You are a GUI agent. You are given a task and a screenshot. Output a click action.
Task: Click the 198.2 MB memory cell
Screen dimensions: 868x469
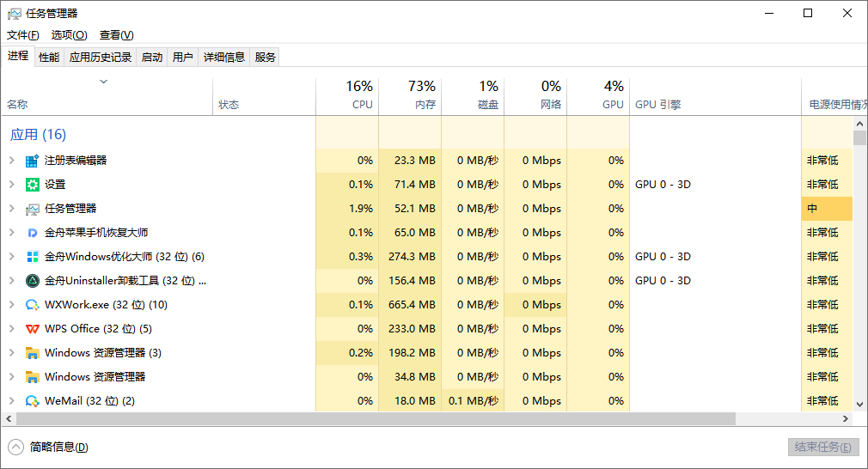pos(410,353)
